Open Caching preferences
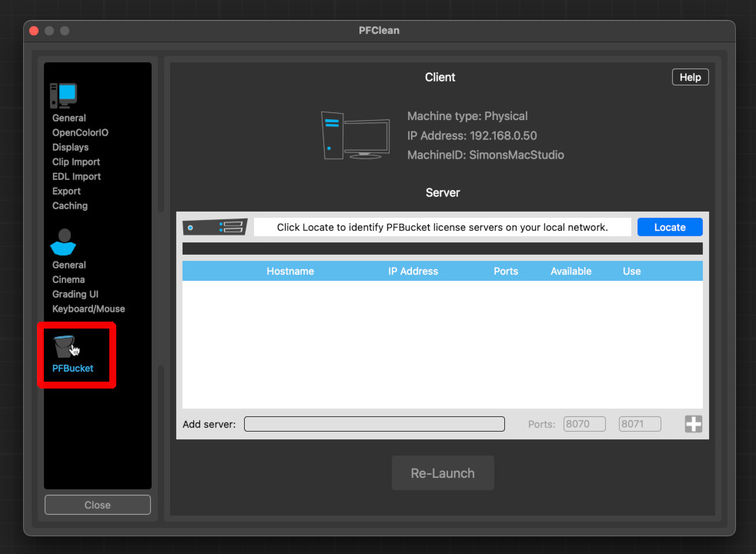 (70, 205)
